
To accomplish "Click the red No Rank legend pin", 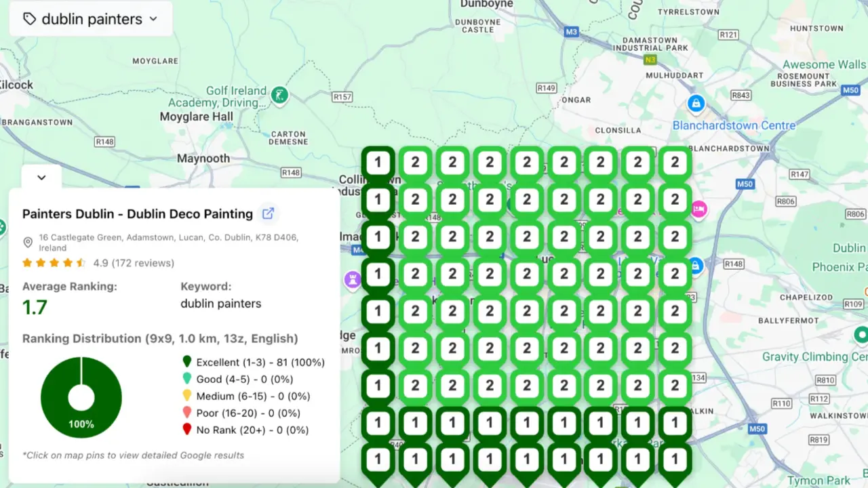I will click(x=187, y=430).
